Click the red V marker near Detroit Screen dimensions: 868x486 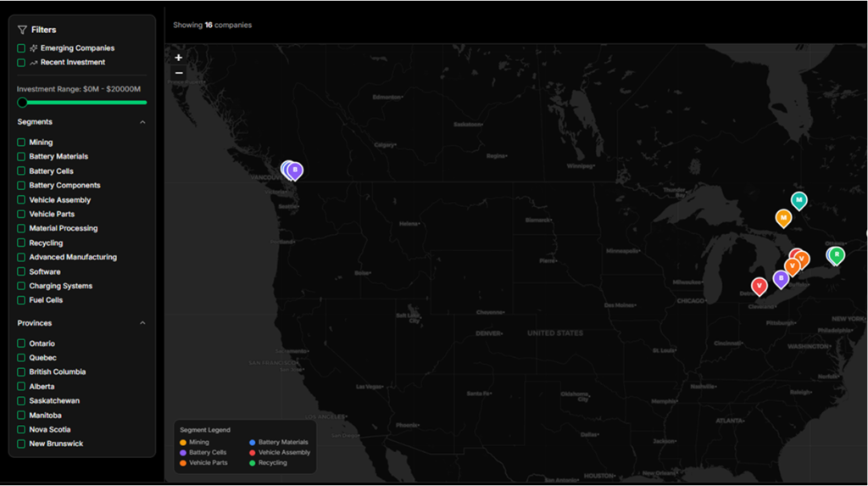tap(759, 286)
